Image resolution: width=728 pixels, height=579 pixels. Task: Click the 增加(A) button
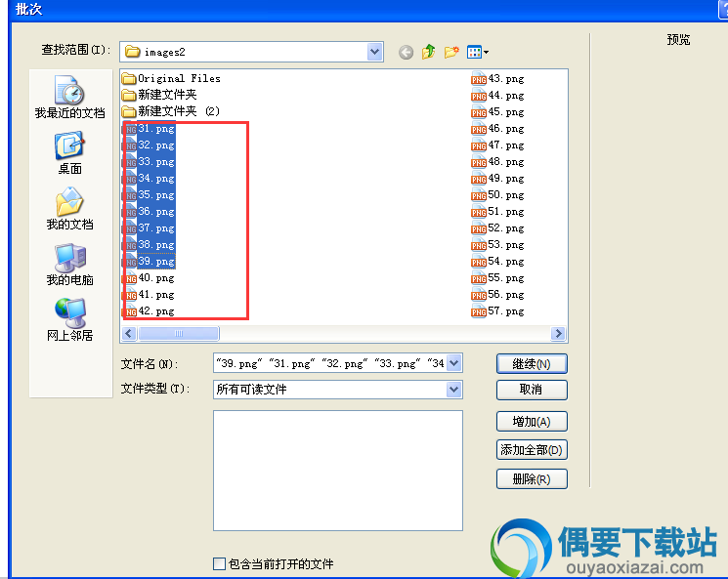[532, 422]
